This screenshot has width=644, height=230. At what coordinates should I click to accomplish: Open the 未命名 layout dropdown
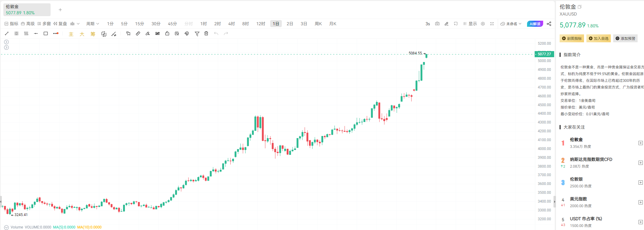[511, 24]
